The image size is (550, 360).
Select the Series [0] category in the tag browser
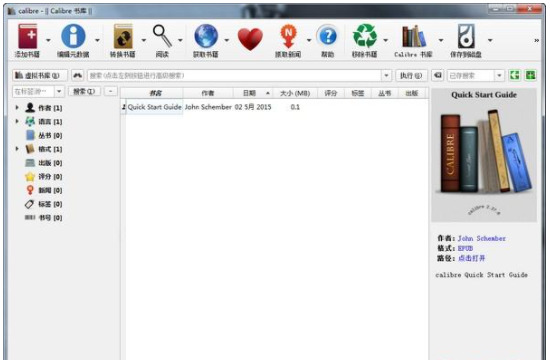44,135
